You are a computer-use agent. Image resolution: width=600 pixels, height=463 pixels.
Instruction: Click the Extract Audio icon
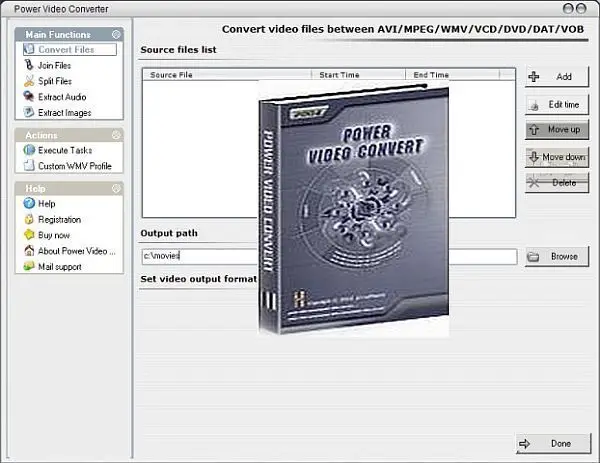point(29,96)
